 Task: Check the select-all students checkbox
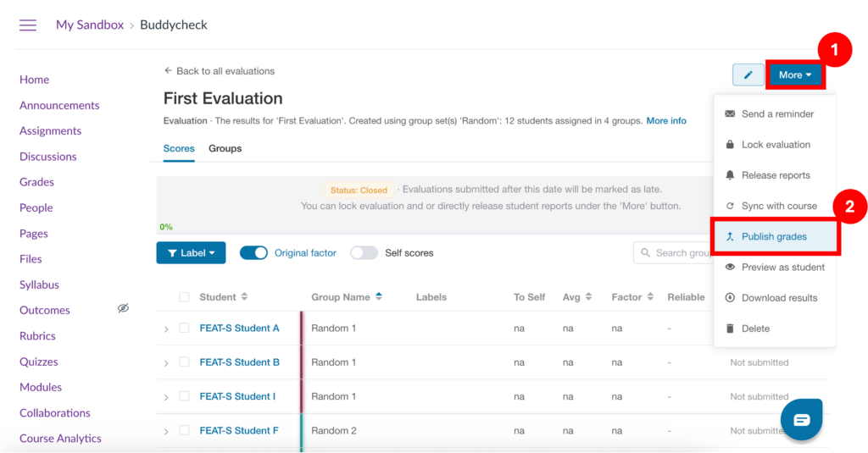[184, 297]
